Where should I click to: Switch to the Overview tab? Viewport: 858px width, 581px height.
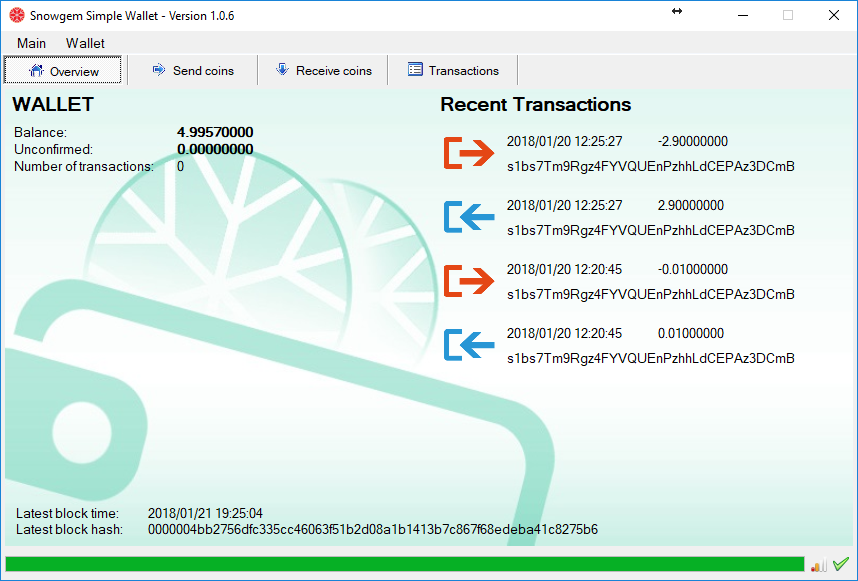[x=63, y=70]
